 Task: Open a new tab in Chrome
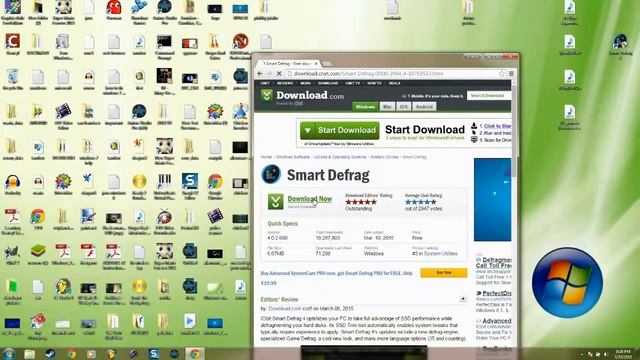327,64
